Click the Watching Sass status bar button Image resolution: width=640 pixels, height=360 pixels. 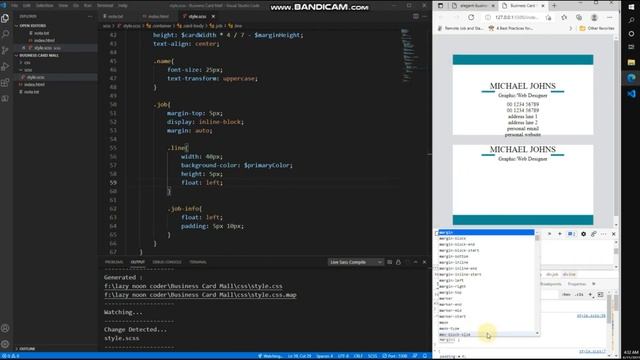click(270, 356)
